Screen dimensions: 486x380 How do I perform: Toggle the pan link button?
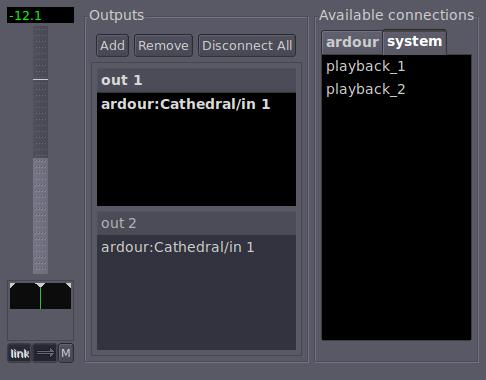tap(19, 353)
